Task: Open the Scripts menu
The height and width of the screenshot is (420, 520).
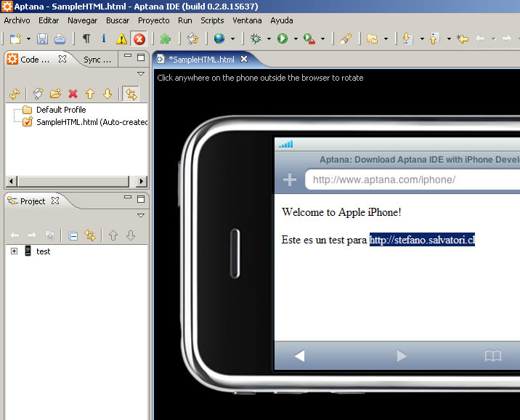Action: tap(212, 20)
